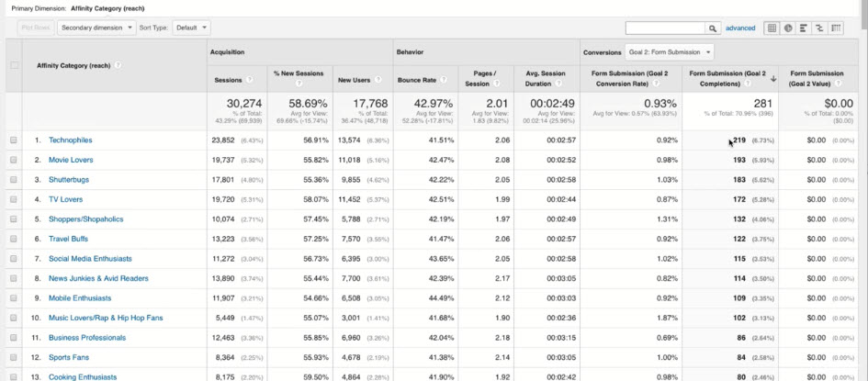Select the comparison view icon
This screenshot has width=868, height=381.
819,28
